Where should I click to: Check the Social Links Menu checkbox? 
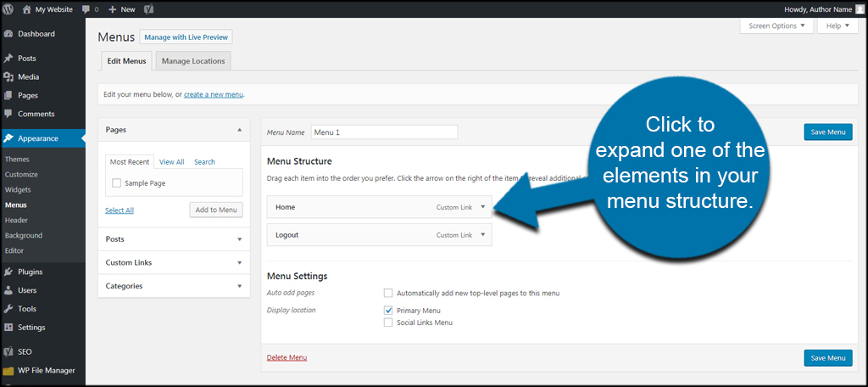(388, 322)
